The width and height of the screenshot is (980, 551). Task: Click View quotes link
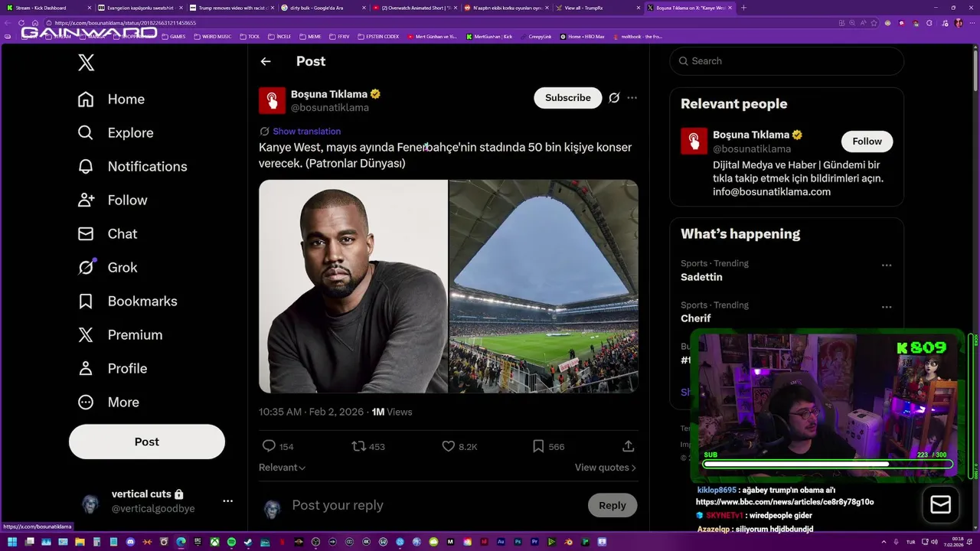point(606,468)
